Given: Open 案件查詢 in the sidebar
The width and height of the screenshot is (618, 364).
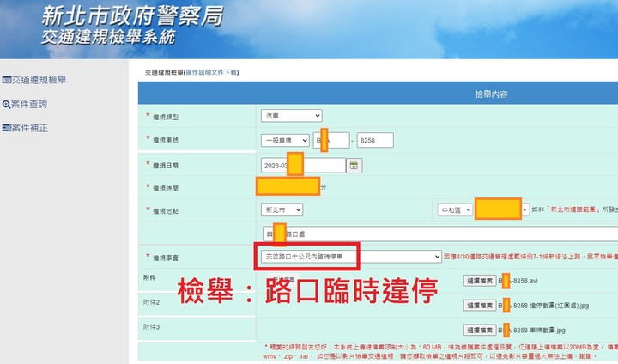Looking at the screenshot, I should (x=29, y=104).
